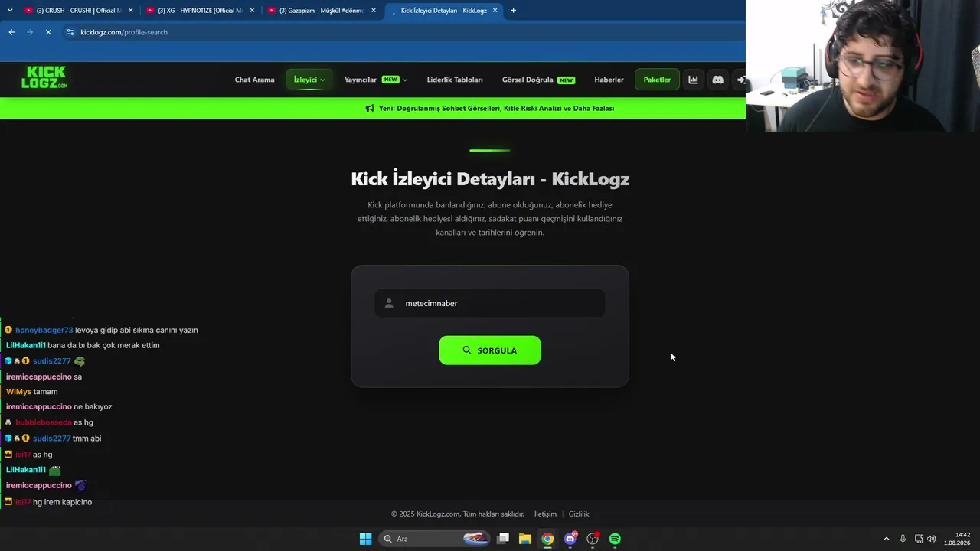Open the tab search dropdown arrow

(10, 11)
